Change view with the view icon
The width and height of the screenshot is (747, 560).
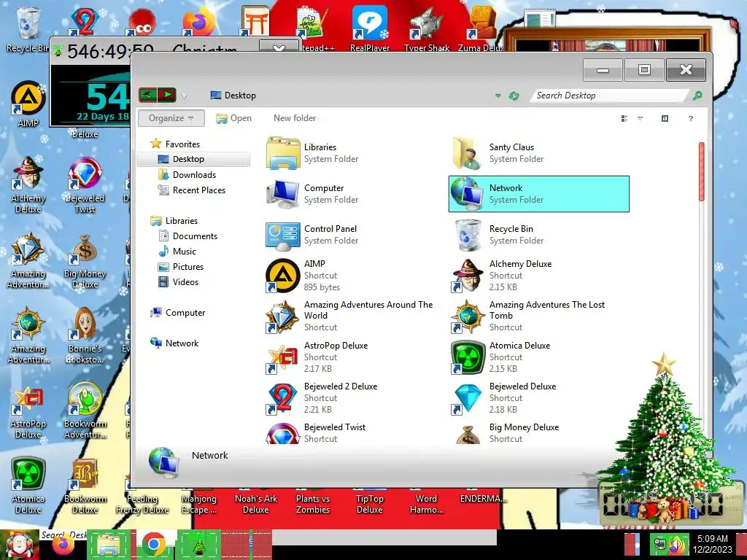[x=624, y=119]
